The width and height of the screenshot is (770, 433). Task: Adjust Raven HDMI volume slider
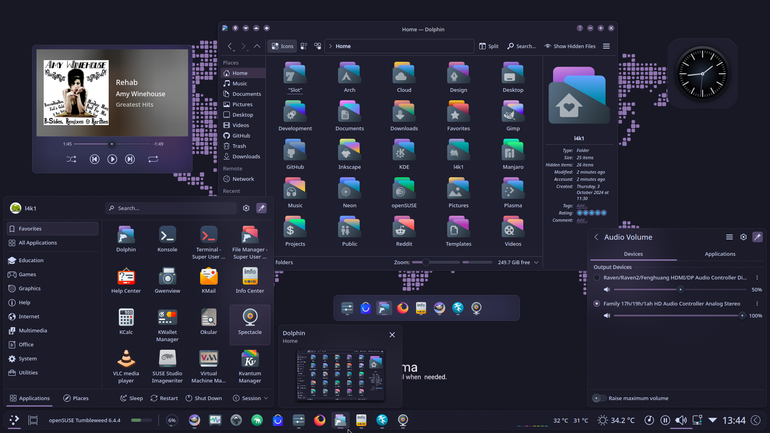point(681,290)
